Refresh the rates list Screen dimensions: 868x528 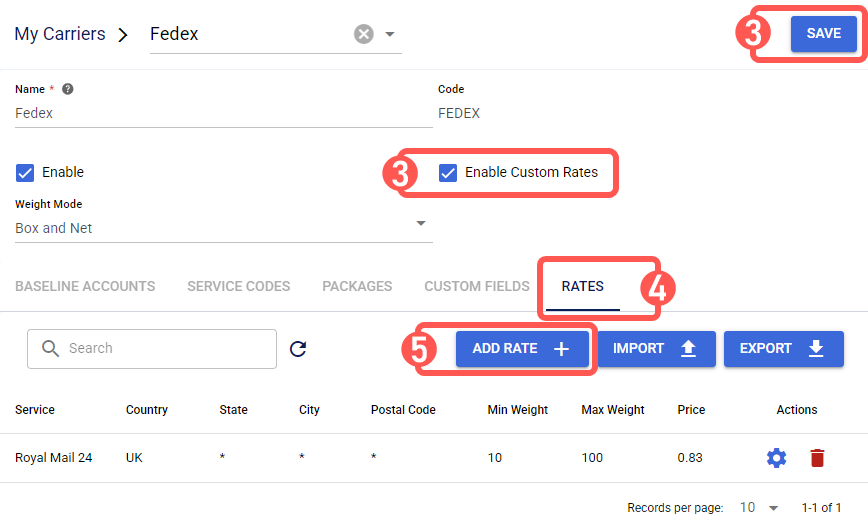point(298,349)
